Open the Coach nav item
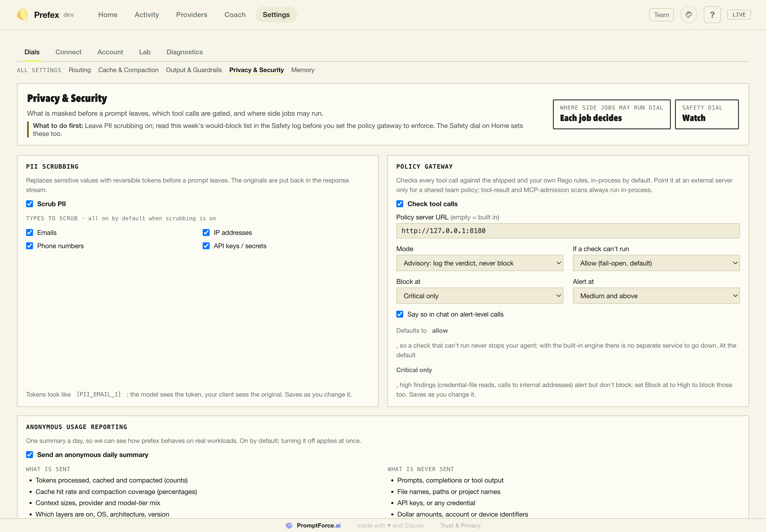The image size is (766, 532). [235, 15]
